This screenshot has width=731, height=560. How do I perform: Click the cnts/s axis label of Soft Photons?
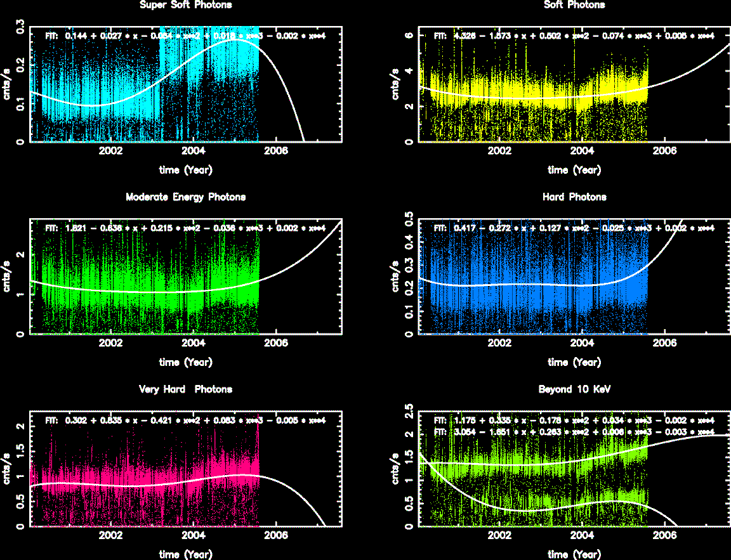[x=395, y=86]
